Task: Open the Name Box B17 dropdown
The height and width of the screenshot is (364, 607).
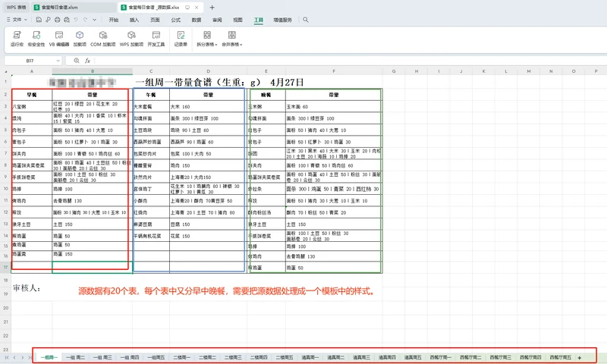Action: pyautogui.click(x=58, y=61)
